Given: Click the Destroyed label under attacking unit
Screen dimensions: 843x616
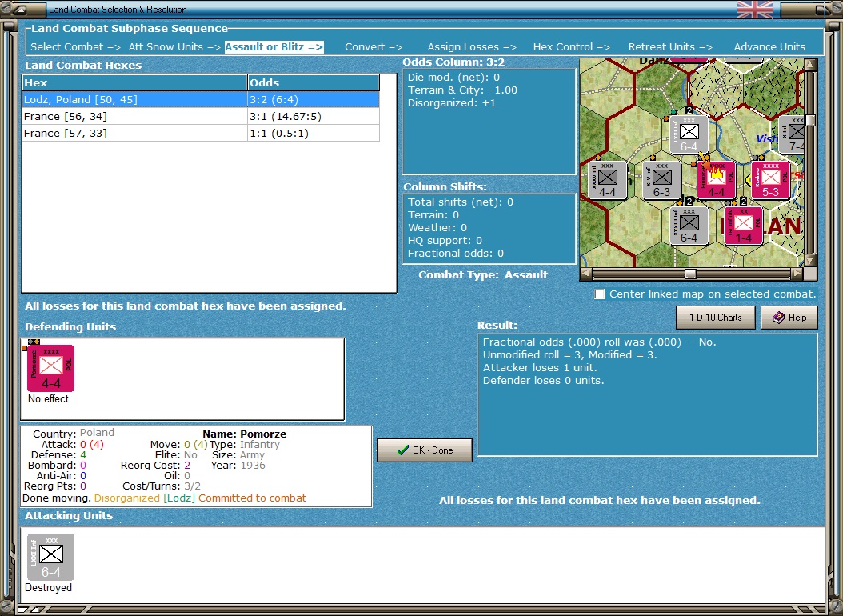Looking at the screenshot, I should pos(48,587).
